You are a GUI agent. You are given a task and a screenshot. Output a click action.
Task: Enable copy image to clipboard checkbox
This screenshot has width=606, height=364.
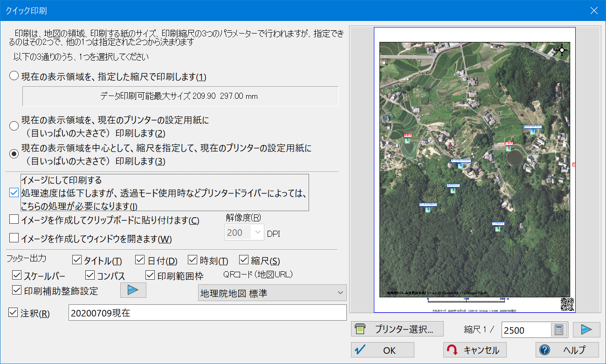coord(14,220)
